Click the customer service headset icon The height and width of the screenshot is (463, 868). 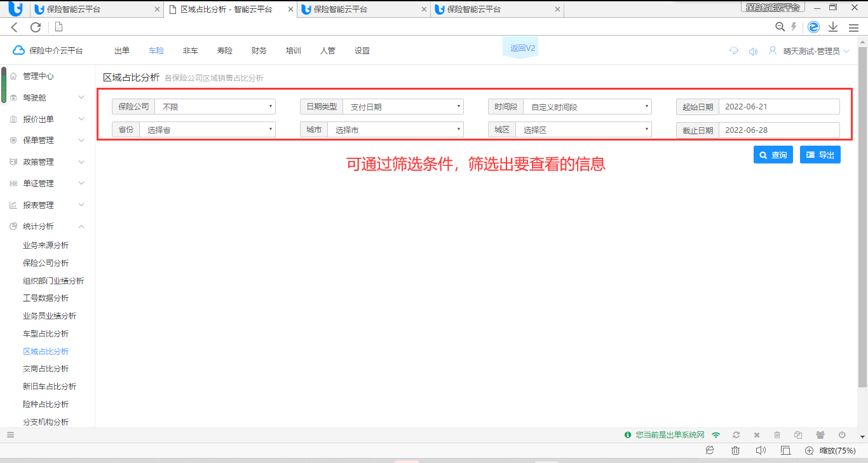[734, 51]
